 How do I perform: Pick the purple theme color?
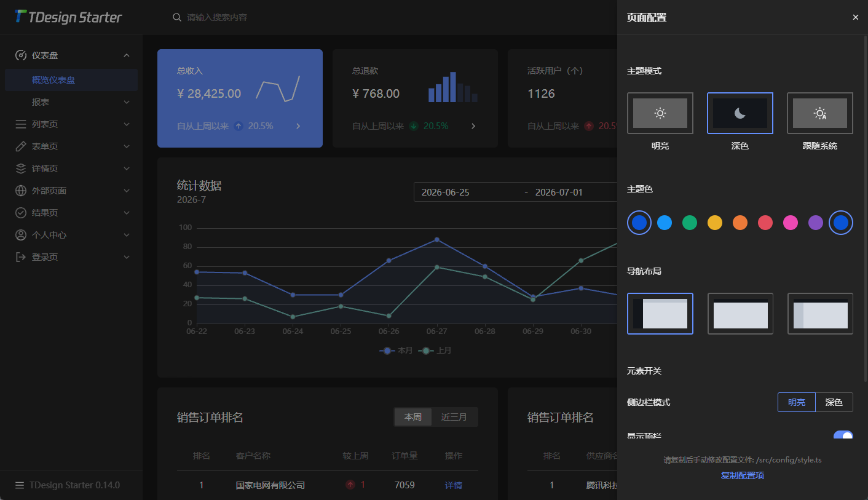(816, 223)
